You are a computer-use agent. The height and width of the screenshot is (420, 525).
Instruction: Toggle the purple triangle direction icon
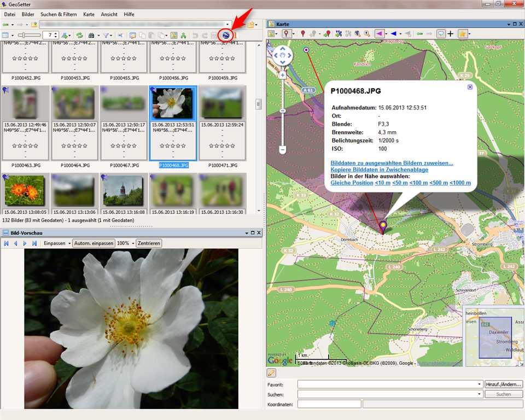[379, 33]
